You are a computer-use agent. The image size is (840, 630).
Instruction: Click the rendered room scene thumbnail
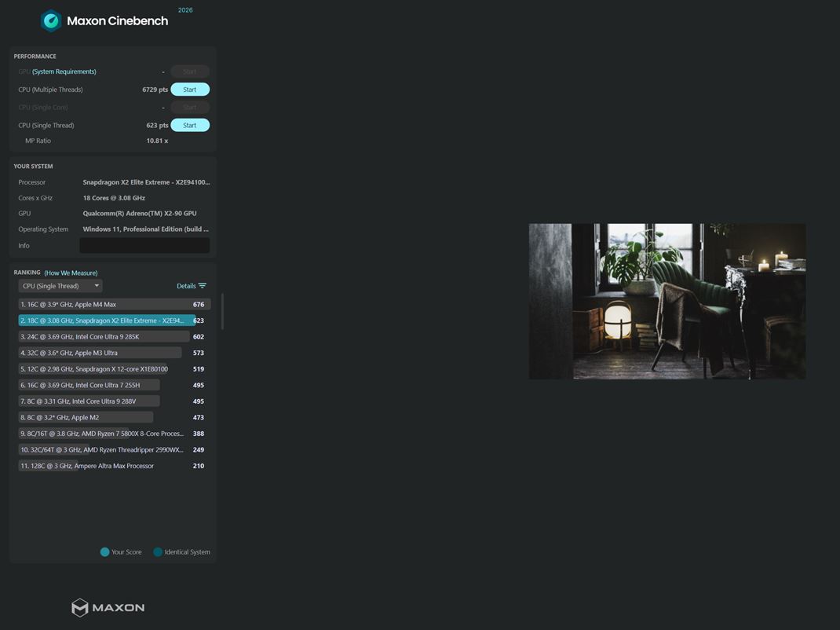[x=667, y=302]
